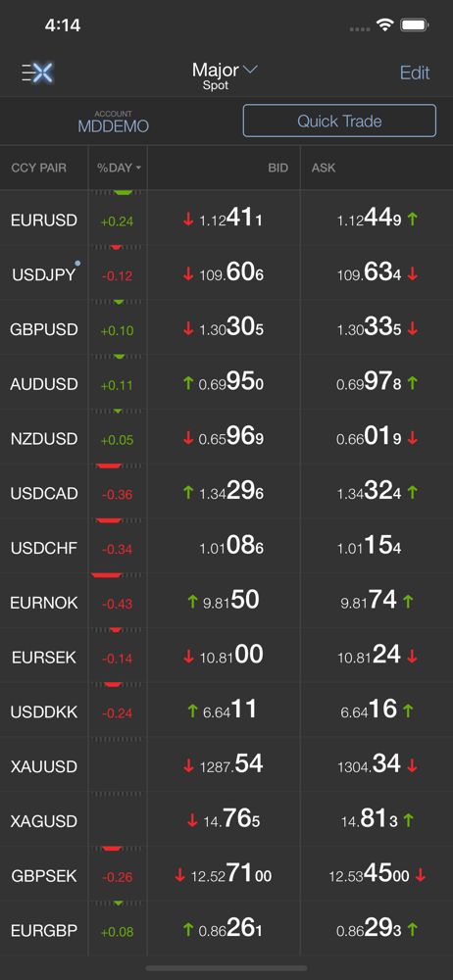Screen dimensions: 453x980
Task: Tap the Wi-Fi status icon
Action: (x=384, y=25)
